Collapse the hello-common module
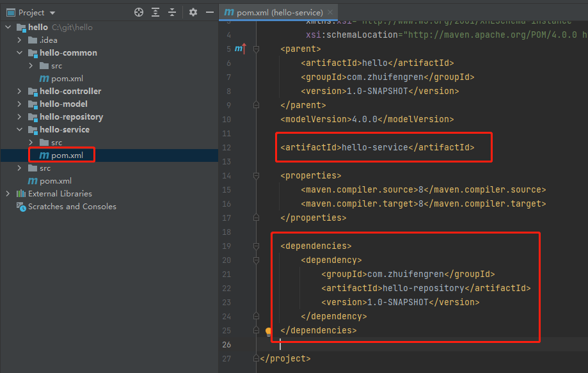The image size is (588, 373). tap(19, 53)
